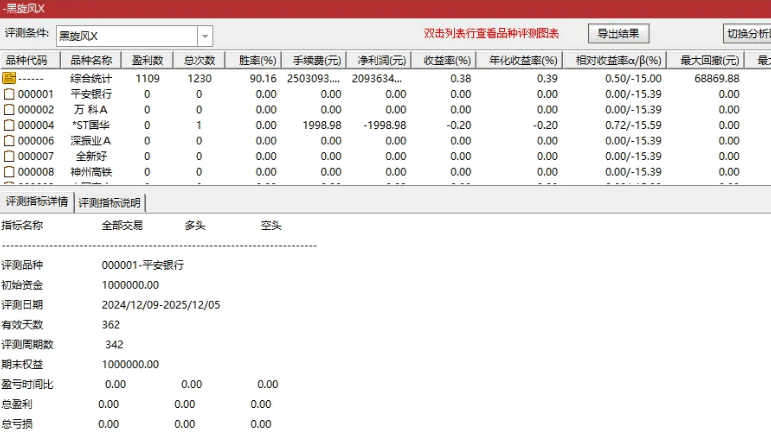This screenshot has width=771, height=436.
Task: Click the 初始资金 label
Action: pyautogui.click(x=22, y=285)
